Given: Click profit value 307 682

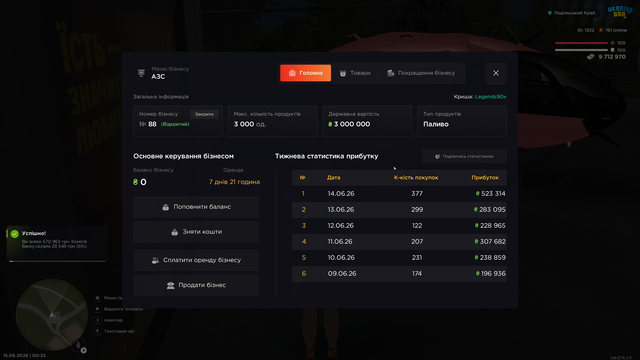Looking at the screenshot, I should 493,242.
